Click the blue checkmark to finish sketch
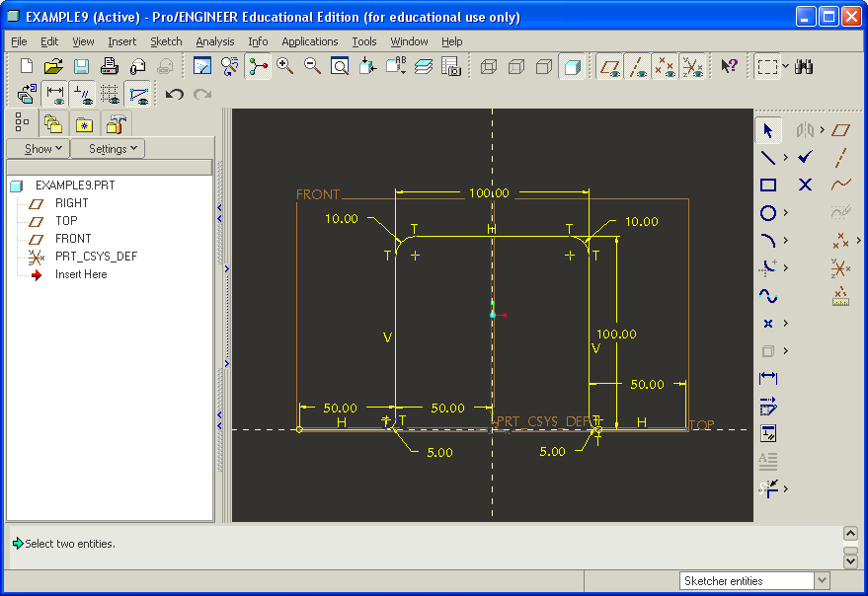Image resolution: width=868 pixels, height=596 pixels. 805,157
